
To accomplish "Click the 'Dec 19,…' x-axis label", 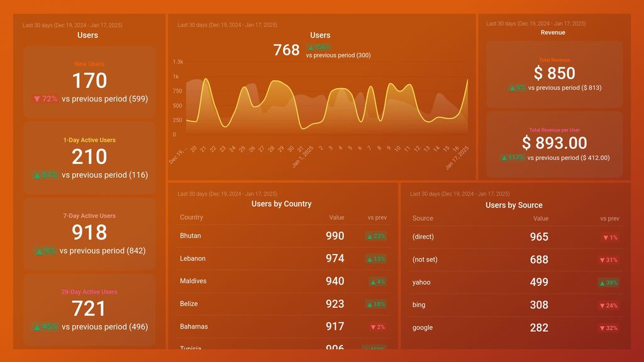I will (x=178, y=155).
